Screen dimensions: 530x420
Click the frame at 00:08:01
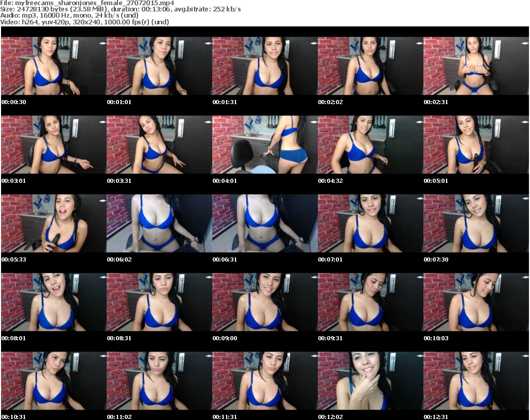pyautogui.click(x=54, y=302)
